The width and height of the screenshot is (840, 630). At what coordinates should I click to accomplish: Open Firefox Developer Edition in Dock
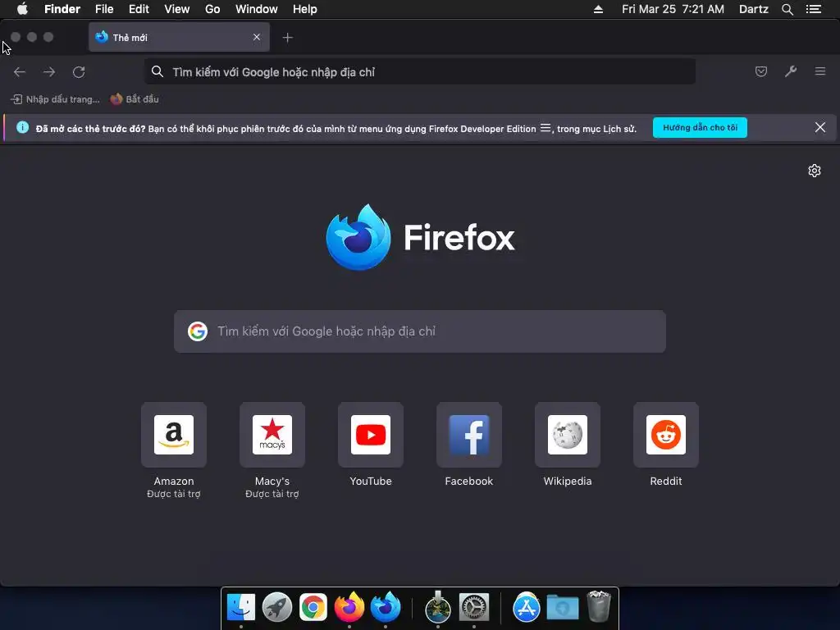[x=386, y=607]
